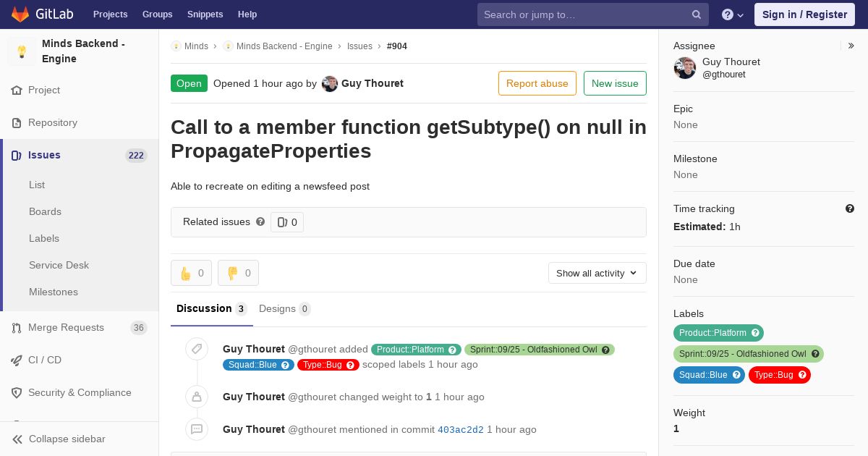Click the Merge Requests count badge 36
The width and height of the screenshot is (868, 456).
139,328
